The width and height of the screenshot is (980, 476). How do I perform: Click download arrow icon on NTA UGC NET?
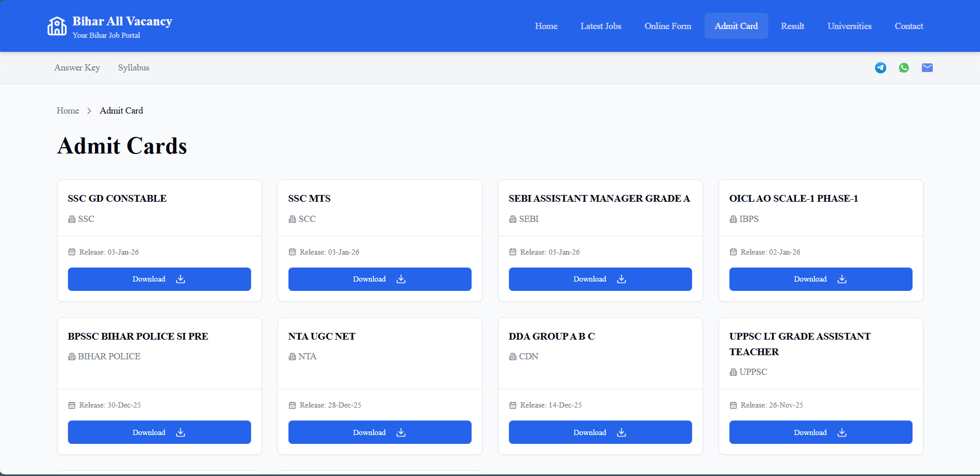click(x=401, y=432)
